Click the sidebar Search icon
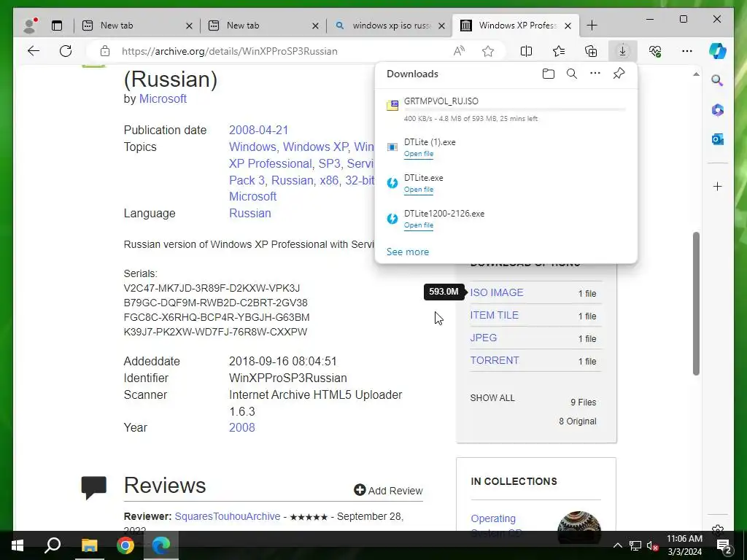747x560 pixels. pos(717,80)
